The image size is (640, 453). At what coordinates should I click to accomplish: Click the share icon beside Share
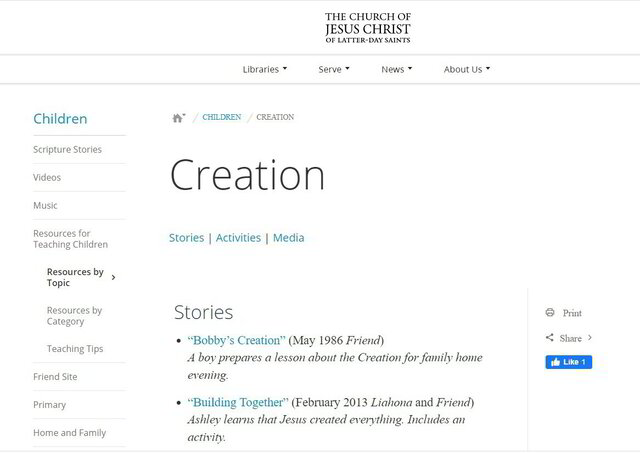click(x=550, y=338)
